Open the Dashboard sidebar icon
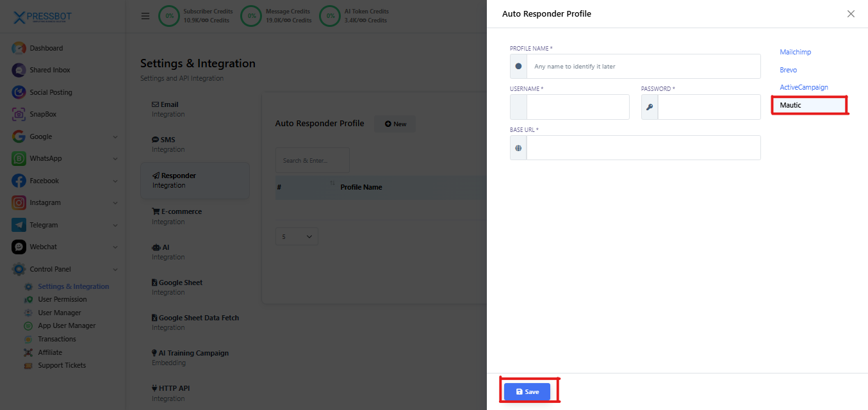This screenshot has width=868, height=410. 19,48
